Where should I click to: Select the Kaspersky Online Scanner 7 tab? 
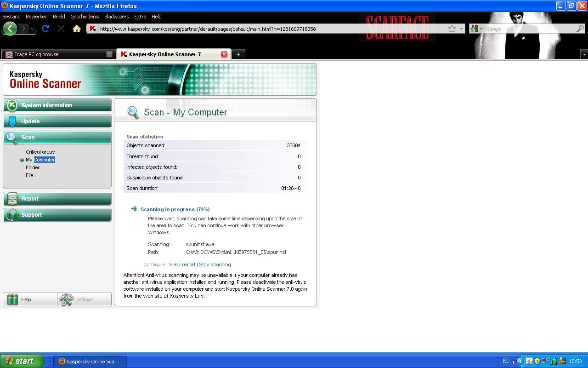[x=173, y=54]
